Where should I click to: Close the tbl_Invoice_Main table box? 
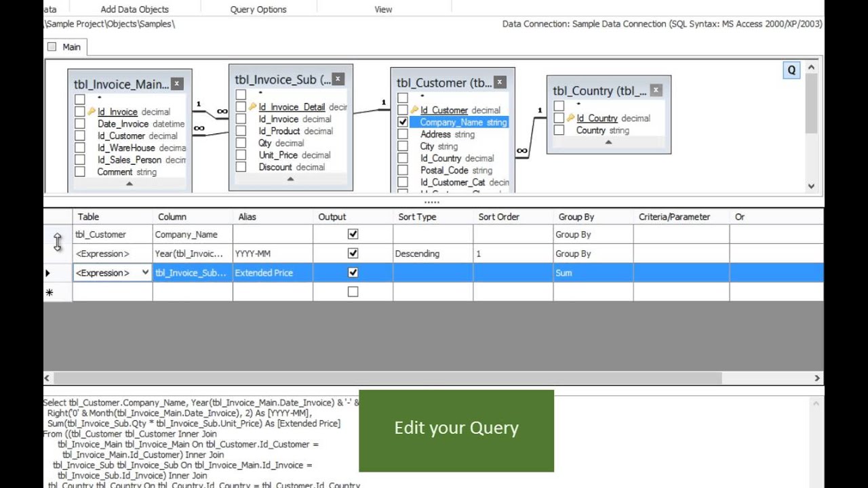tap(177, 83)
